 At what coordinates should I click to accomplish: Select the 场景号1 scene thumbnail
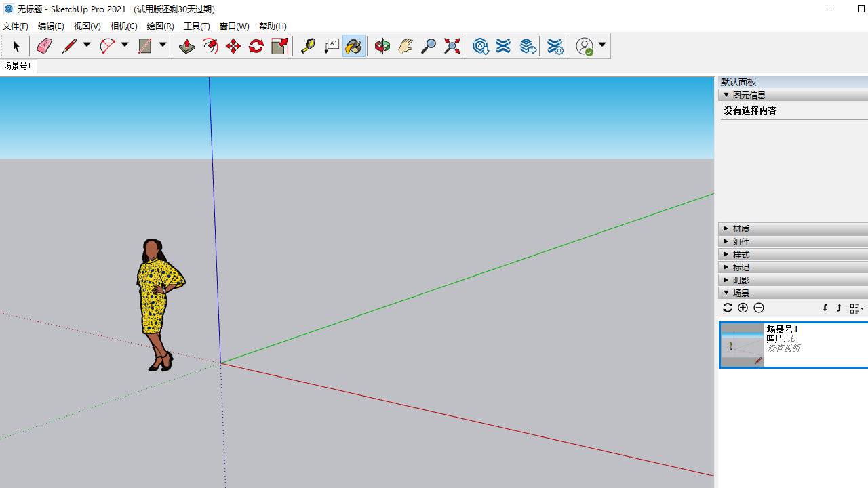tap(742, 345)
